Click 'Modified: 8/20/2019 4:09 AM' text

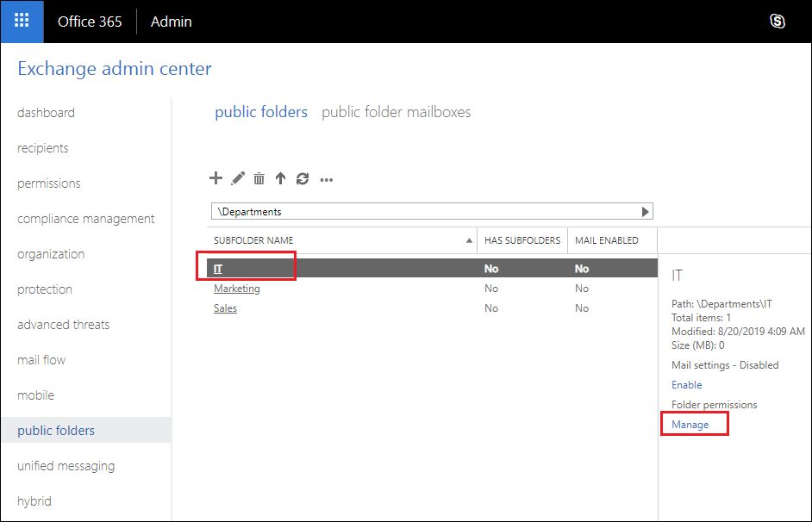point(738,332)
